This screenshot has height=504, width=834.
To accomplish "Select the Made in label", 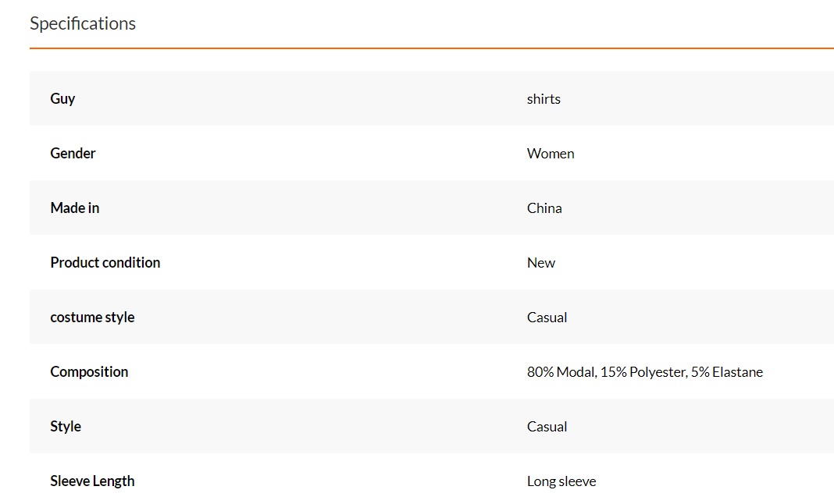I will pos(75,208).
